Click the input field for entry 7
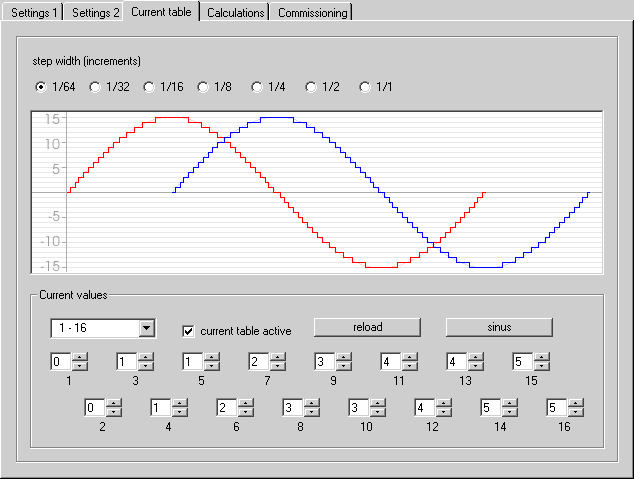 (259, 361)
